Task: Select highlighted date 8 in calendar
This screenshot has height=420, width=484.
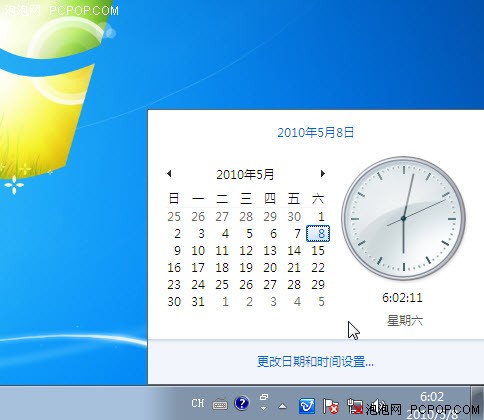Action: click(x=318, y=233)
